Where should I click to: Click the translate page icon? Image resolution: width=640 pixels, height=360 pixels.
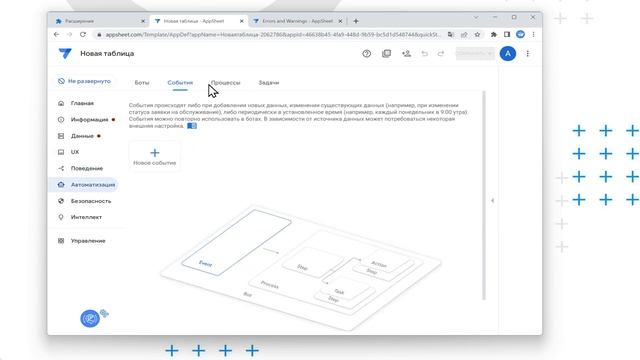pos(451,35)
